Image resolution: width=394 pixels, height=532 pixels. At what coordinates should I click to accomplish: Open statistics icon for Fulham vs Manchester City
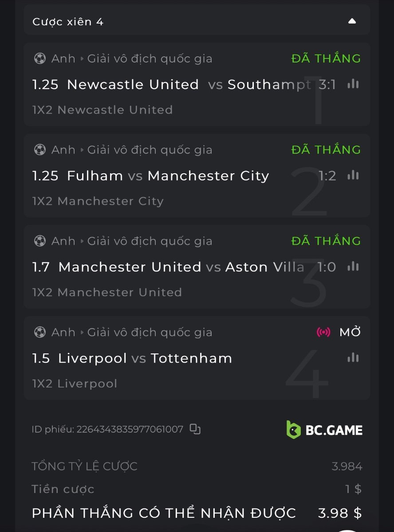tap(353, 176)
